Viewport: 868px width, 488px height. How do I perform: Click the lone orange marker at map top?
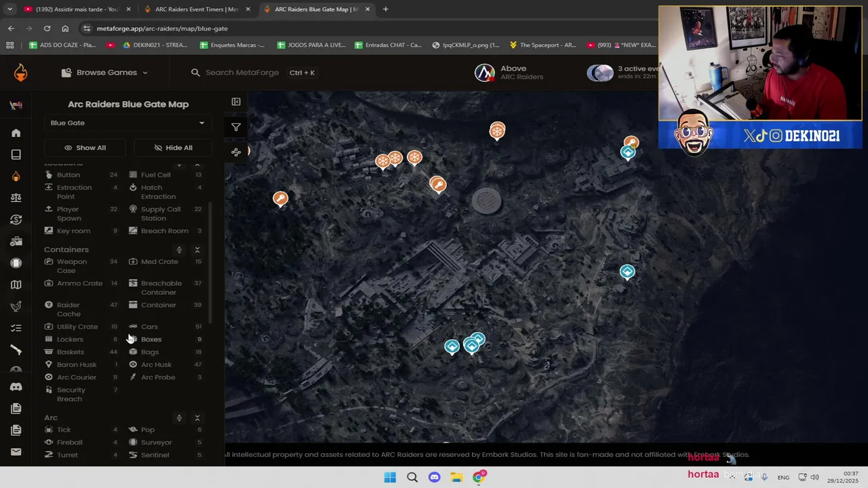pyautogui.click(x=497, y=131)
